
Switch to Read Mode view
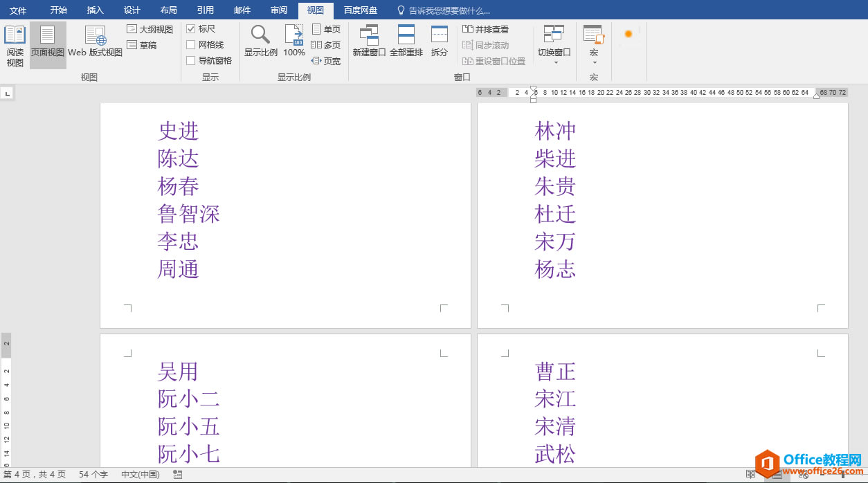coord(15,46)
